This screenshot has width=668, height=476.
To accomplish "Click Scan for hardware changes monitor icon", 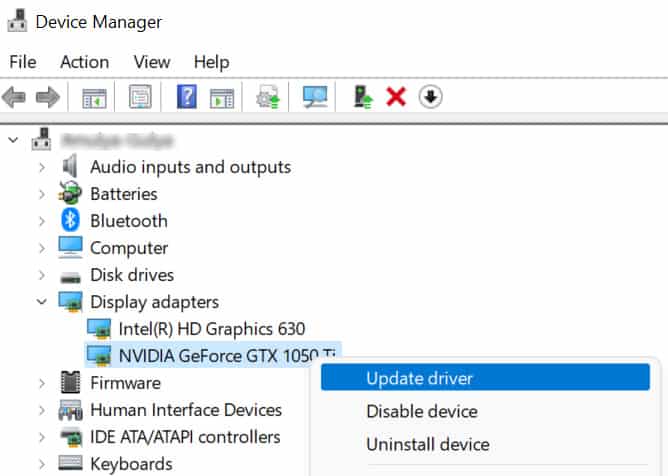I will [x=315, y=97].
